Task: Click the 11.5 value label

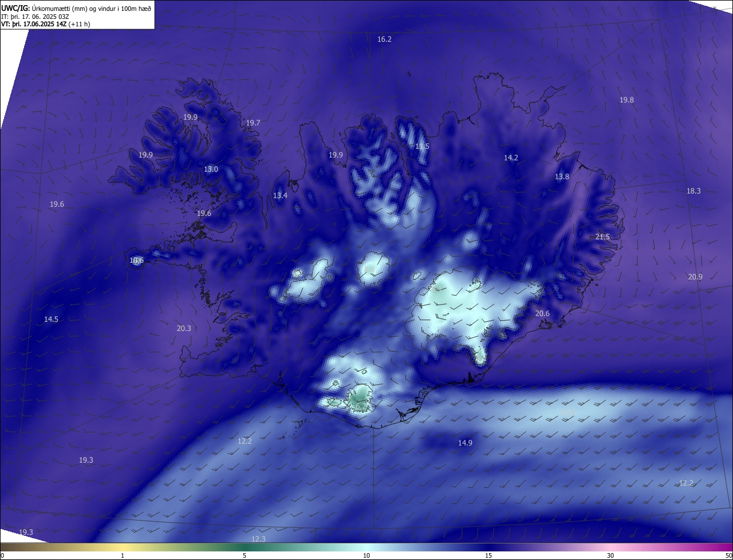Action: point(422,147)
